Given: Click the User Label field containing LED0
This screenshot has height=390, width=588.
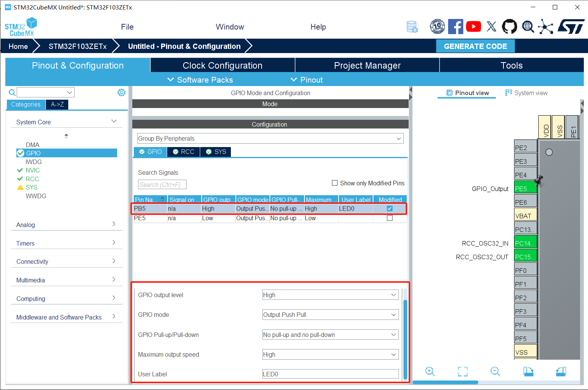Looking at the screenshot, I should [330, 374].
